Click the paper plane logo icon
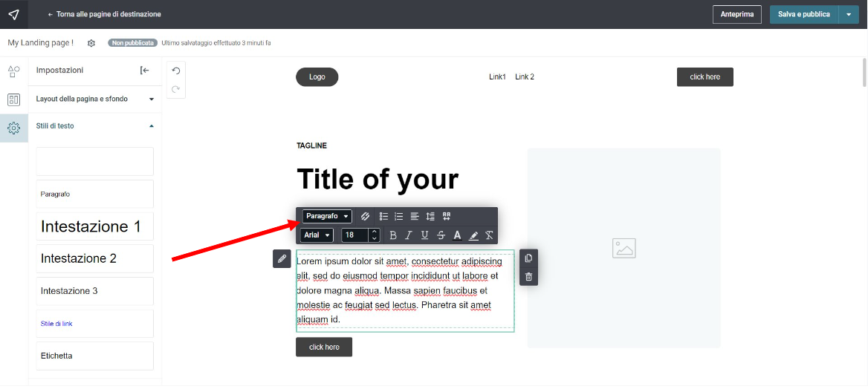Screen dimensions: 868x389 (13, 14)
